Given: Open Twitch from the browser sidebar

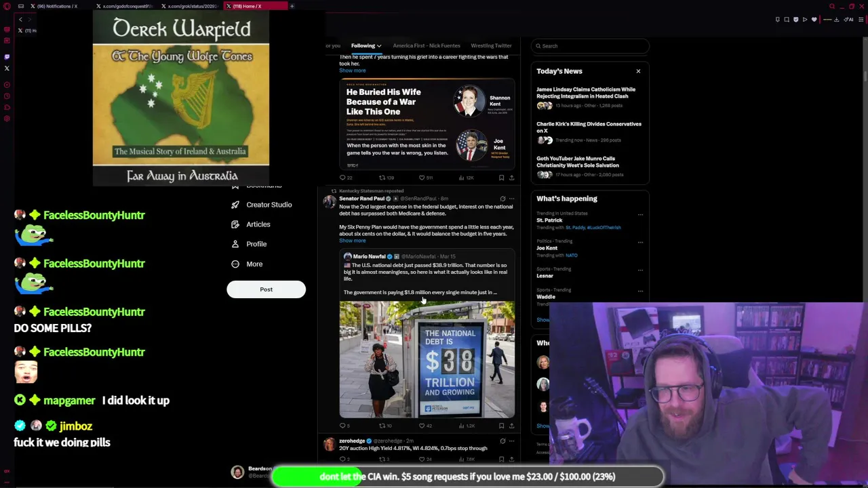Looking at the screenshot, I should [x=7, y=57].
